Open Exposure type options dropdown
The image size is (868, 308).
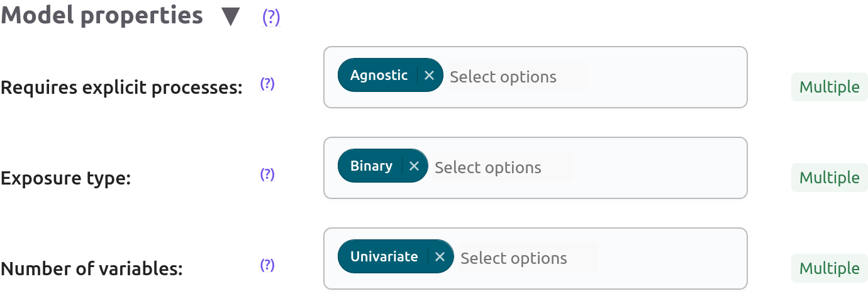point(502,168)
